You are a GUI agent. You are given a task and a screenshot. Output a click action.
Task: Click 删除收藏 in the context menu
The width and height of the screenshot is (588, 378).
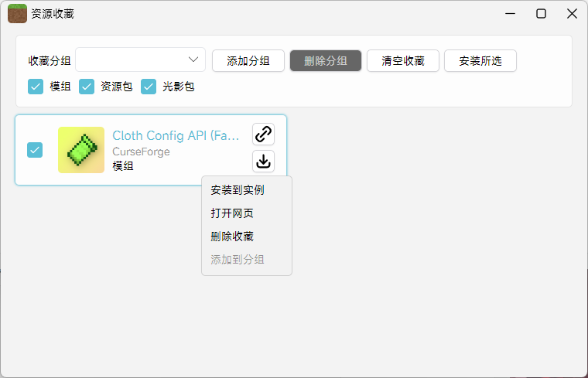pyautogui.click(x=232, y=237)
